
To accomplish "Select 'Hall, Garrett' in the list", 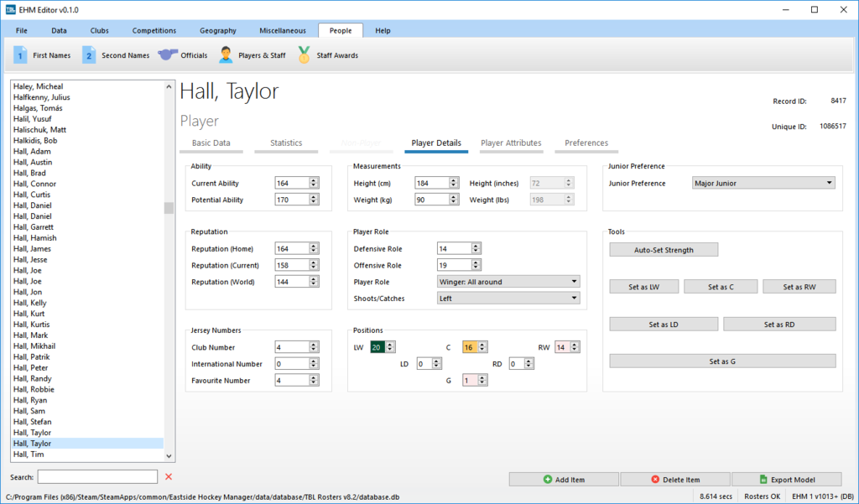I will (87, 226).
